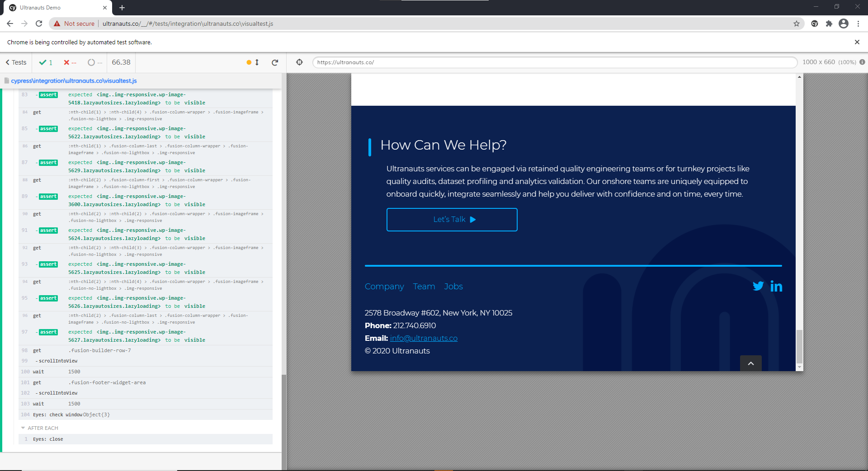The width and height of the screenshot is (868, 471).
Task: Open Cypress selector playground crosshair
Action: [x=299, y=62]
